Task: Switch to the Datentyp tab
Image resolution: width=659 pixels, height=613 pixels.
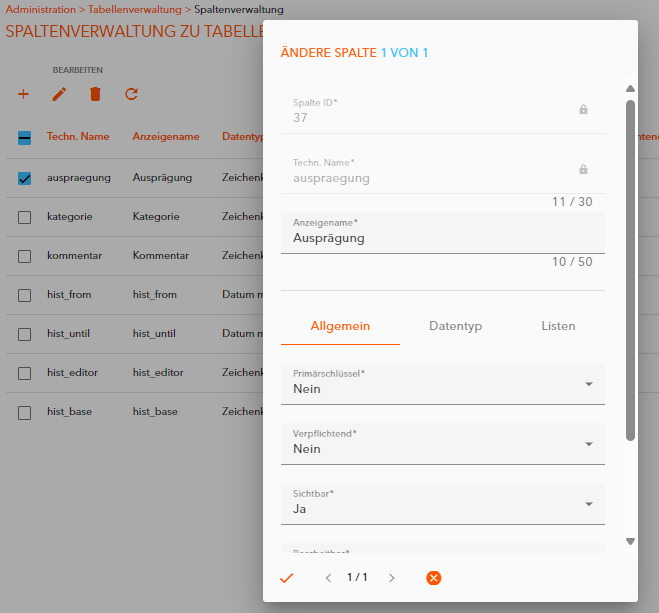Action: pyautogui.click(x=455, y=326)
